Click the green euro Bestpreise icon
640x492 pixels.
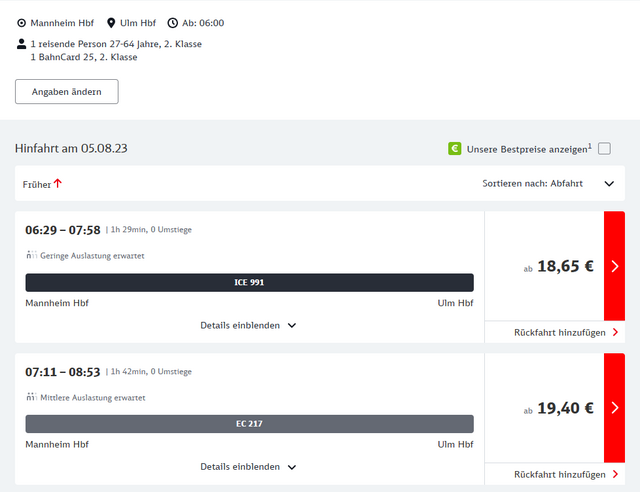pos(454,149)
